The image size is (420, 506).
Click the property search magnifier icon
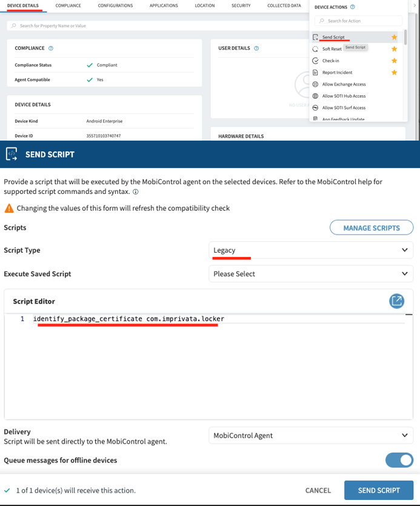coord(13,25)
